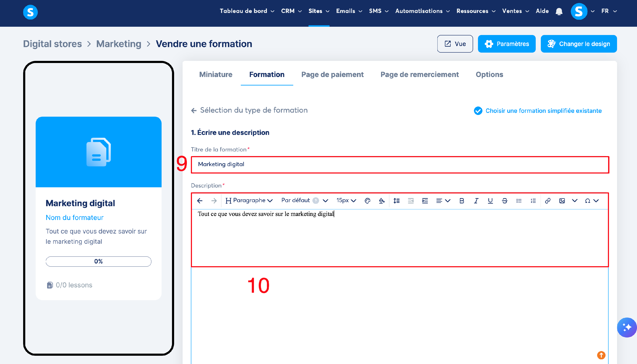The width and height of the screenshot is (637, 364).
Task: Apply italic formatting to description text
Action: pos(476,201)
